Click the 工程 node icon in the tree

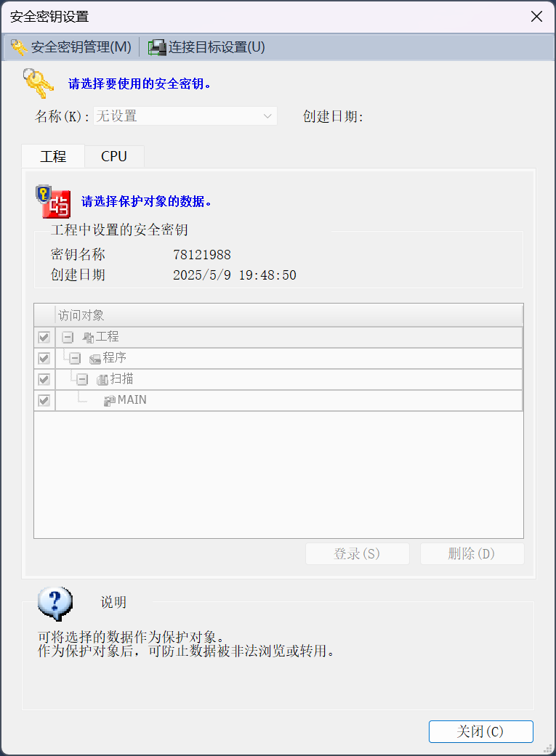[88, 338]
